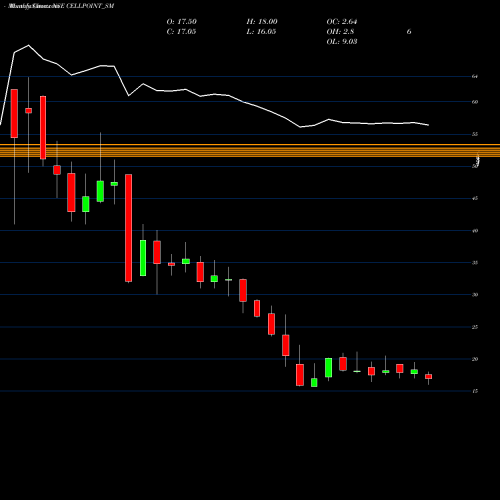Click the 60 price axis label
Viewport: 500px width, 500px height.
(475, 102)
